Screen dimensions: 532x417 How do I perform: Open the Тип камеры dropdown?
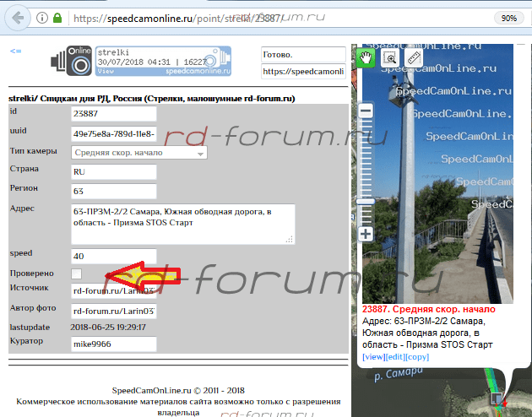pos(139,153)
